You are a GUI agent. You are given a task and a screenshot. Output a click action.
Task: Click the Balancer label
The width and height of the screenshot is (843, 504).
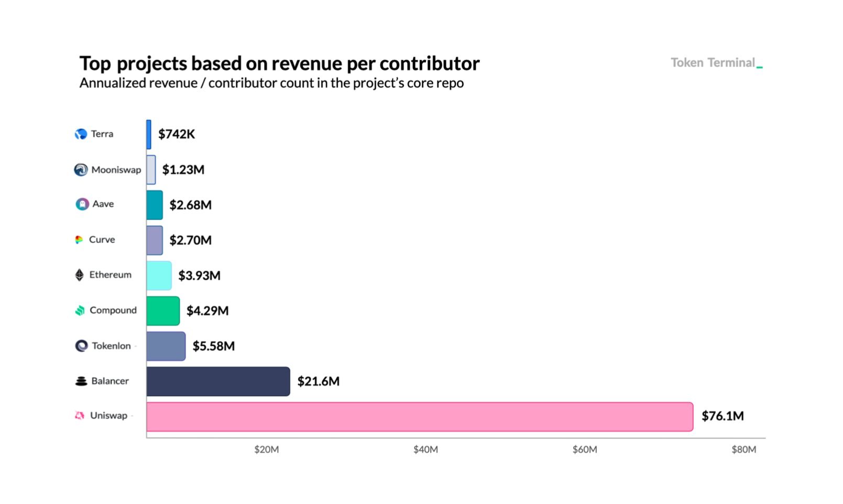pos(110,381)
